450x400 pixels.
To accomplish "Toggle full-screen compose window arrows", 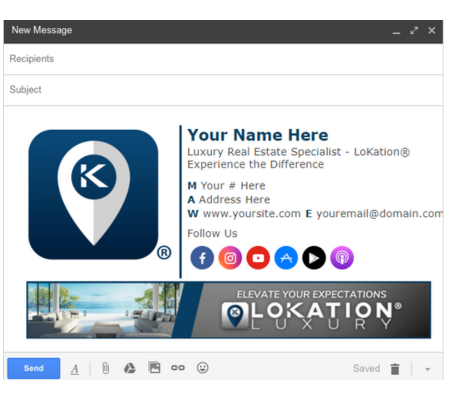I will point(414,31).
